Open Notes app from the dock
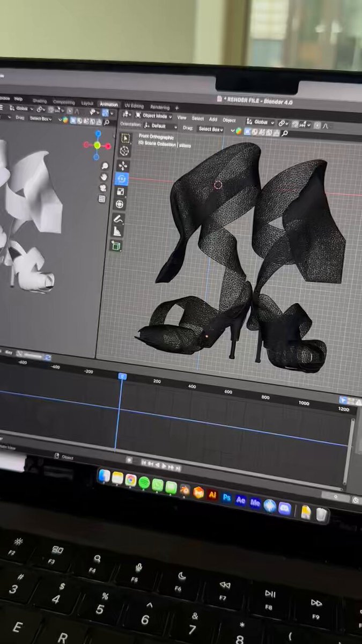This screenshot has height=644, width=362. (x=117, y=478)
